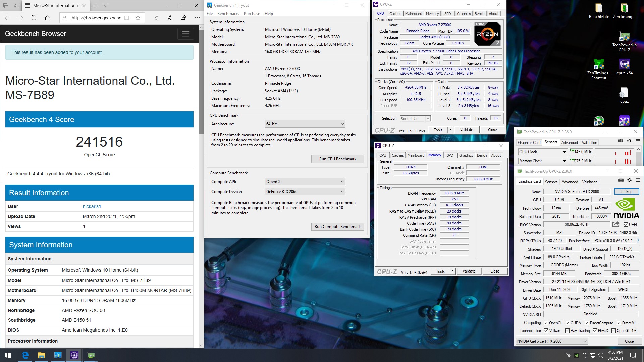Open Edge Settings and more menu

pos(197,18)
